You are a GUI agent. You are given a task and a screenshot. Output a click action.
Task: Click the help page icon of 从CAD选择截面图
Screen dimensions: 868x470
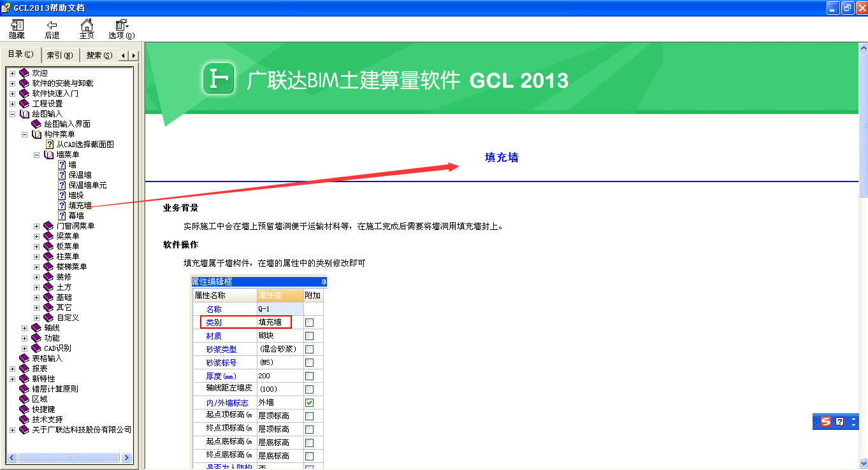pos(50,145)
